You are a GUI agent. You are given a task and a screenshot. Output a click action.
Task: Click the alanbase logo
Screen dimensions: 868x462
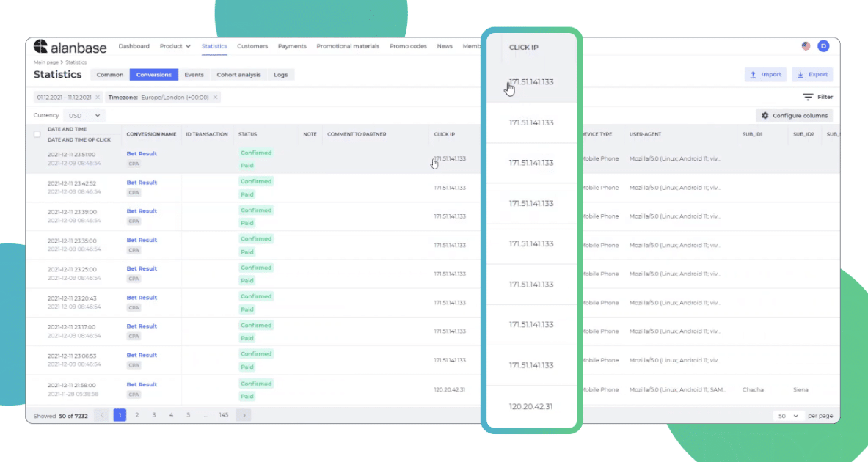[70, 45]
